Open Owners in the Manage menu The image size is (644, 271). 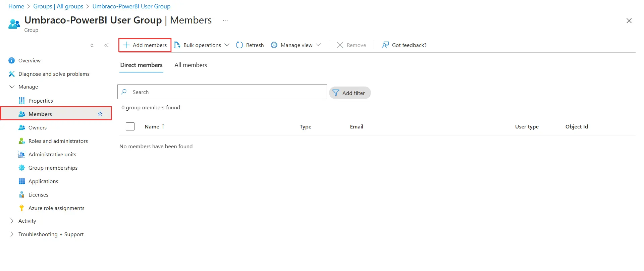[x=38, y=127]
